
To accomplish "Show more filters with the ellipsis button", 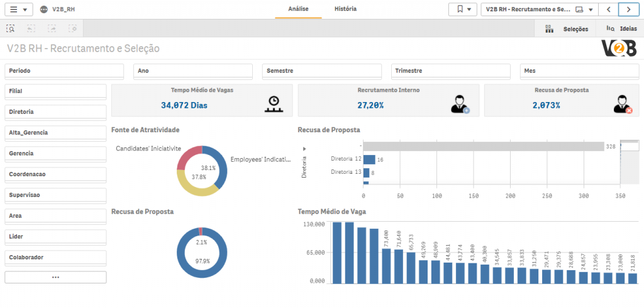I will tap(55, 277).
